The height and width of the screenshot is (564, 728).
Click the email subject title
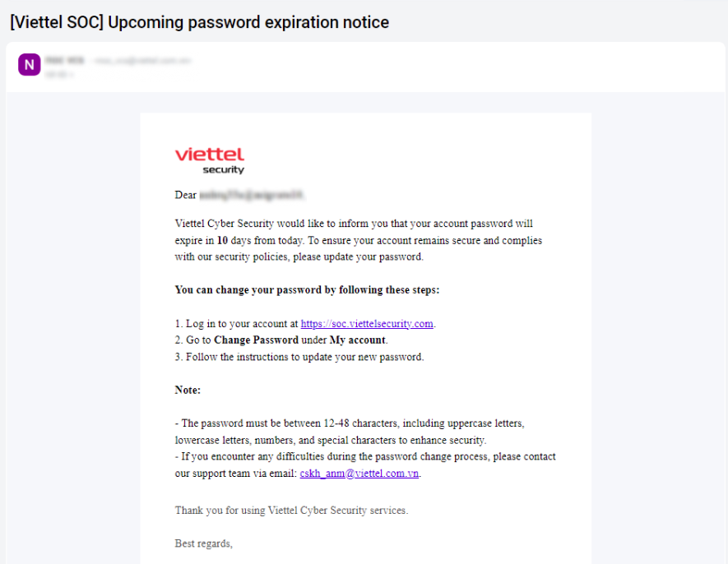pos(199,23)
